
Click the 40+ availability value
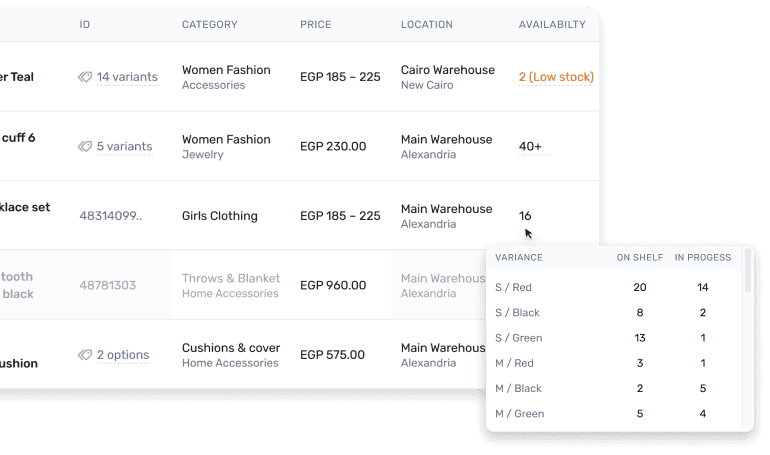point(530,147)
